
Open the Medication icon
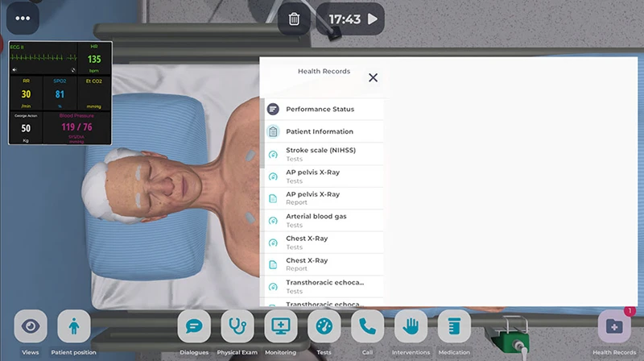pyautogui.click(x=454, y=326)
